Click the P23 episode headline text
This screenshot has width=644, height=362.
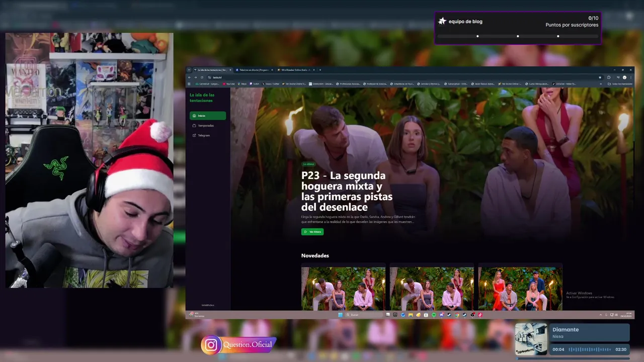click(347, 191)
